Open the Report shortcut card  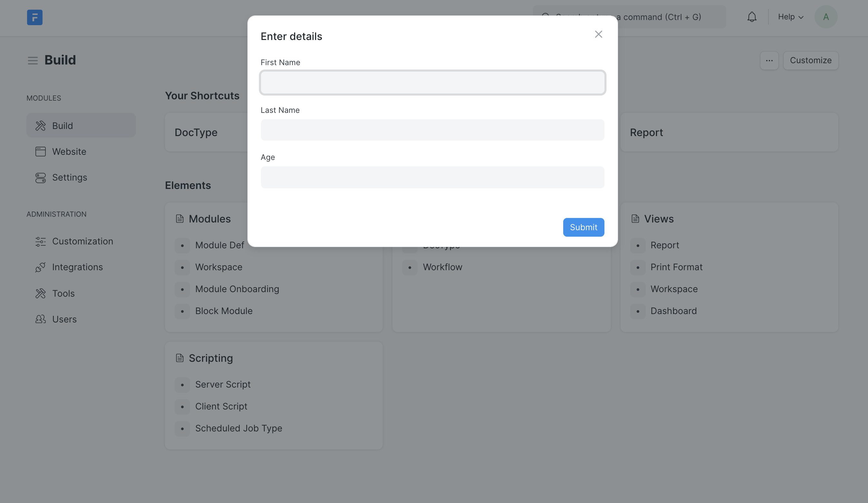click(x=729, y=133)
